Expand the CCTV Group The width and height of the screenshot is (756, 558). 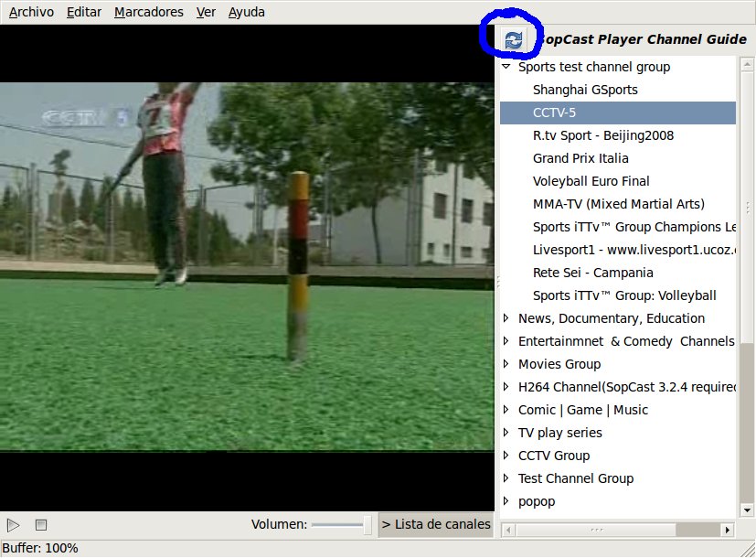click(x=506, y=456)
